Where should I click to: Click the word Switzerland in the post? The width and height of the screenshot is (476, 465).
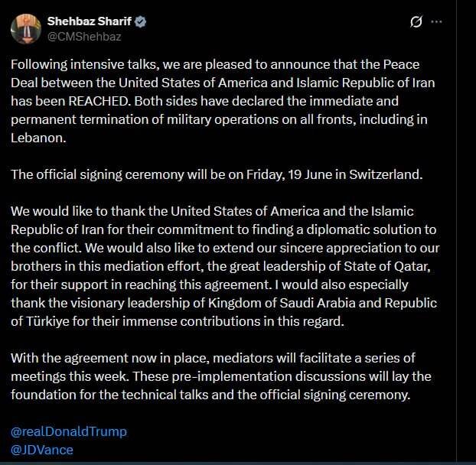click(x=386, y=174)
